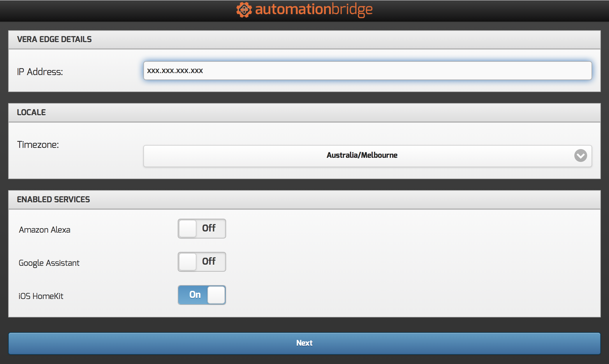Disable the iOS HomeKit toggle
This screenshot has width=609, height=364.
click(x=202, y=295)
